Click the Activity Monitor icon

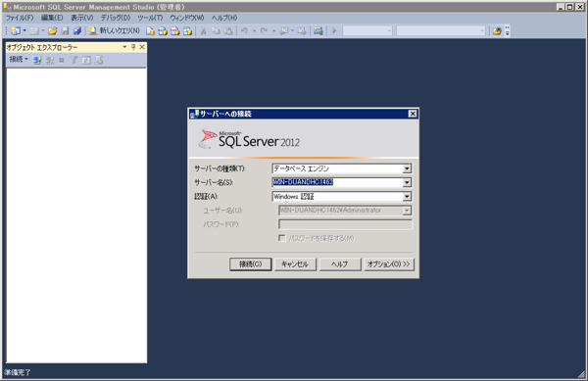(x=318, y=31)
